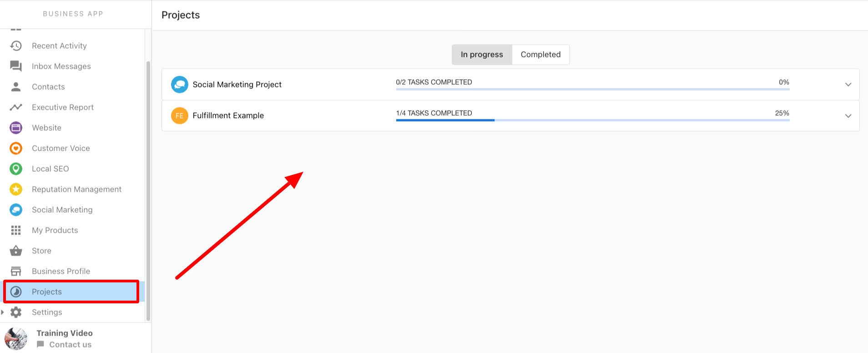
Task: Open the Local SEO pin icon
Action: tap(16, 169)
